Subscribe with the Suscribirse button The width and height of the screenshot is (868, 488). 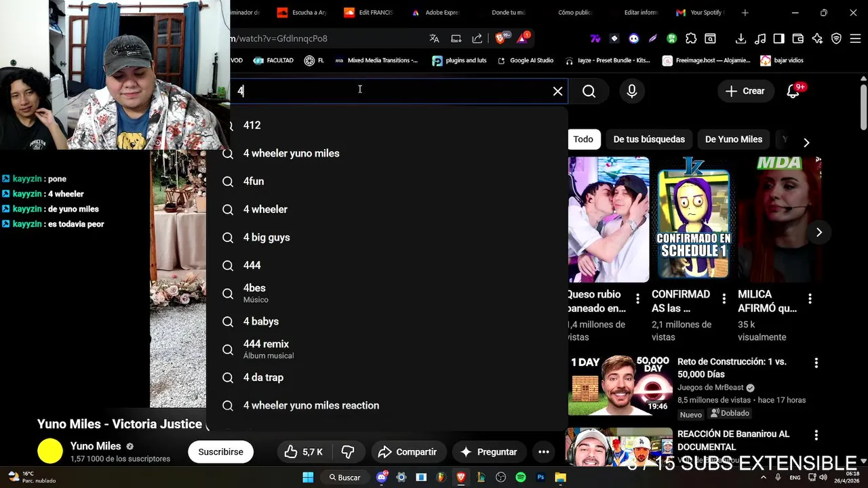[220, 452]
